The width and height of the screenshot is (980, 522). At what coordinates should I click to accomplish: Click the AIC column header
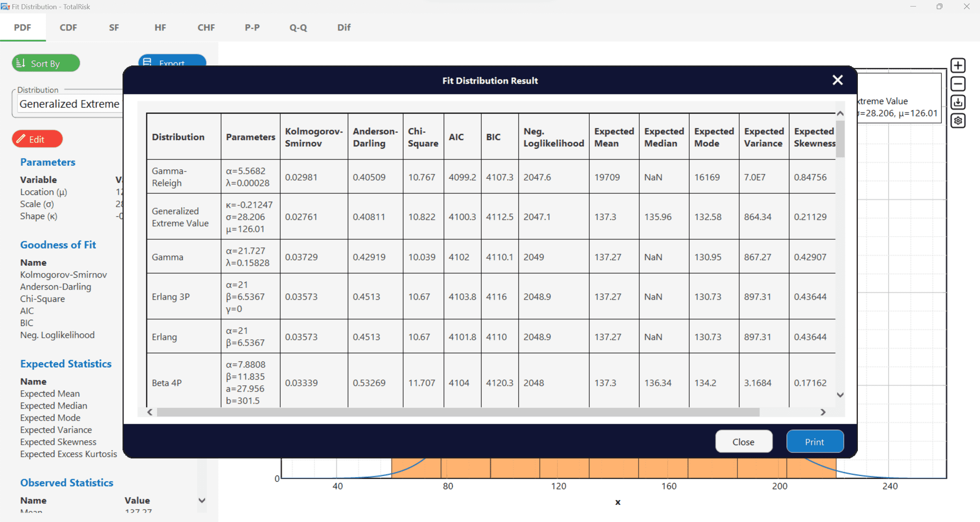click(462, 137)
